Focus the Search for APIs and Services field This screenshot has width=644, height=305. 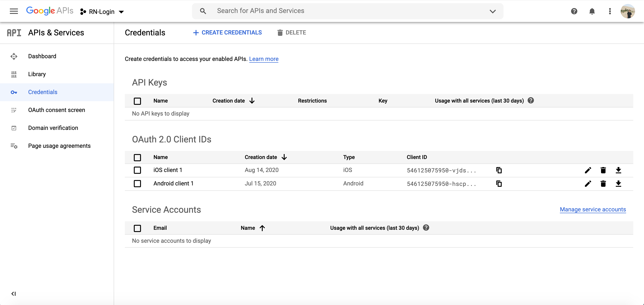coord(348,11)
